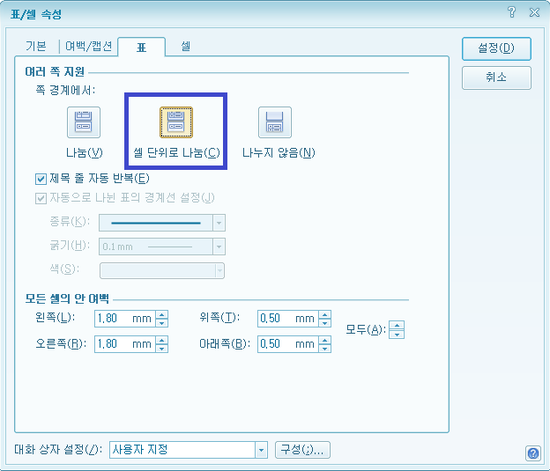Open help via blue circle icon at bottom right
550x471 pixels.
pos(533,453)
